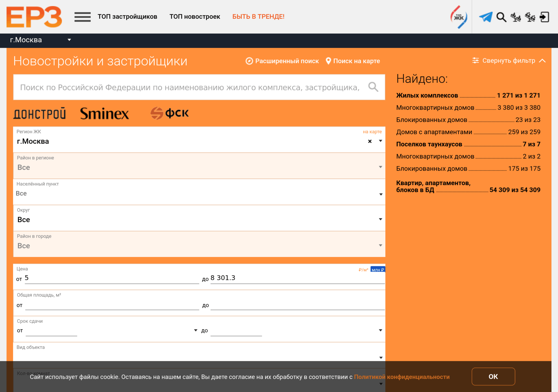Click the Найдено: heading
This screenshot has height=392, width=558.
click(x=422, y=79)
